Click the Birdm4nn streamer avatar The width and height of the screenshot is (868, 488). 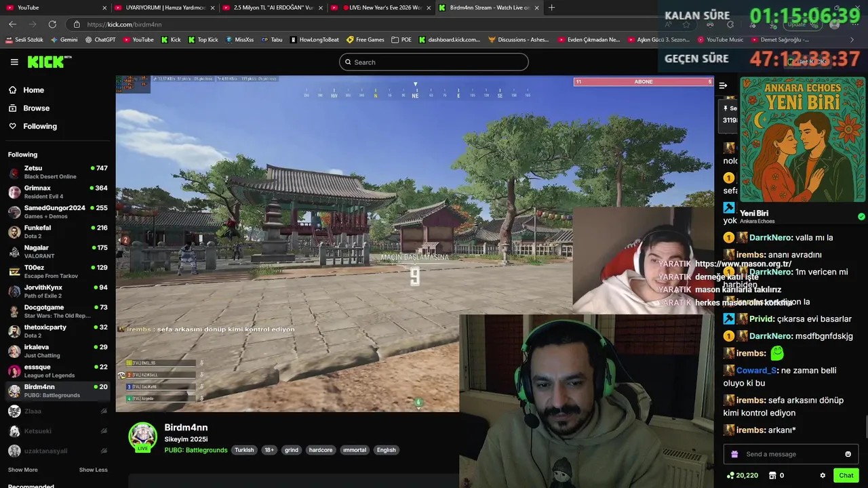click(143, 437)
